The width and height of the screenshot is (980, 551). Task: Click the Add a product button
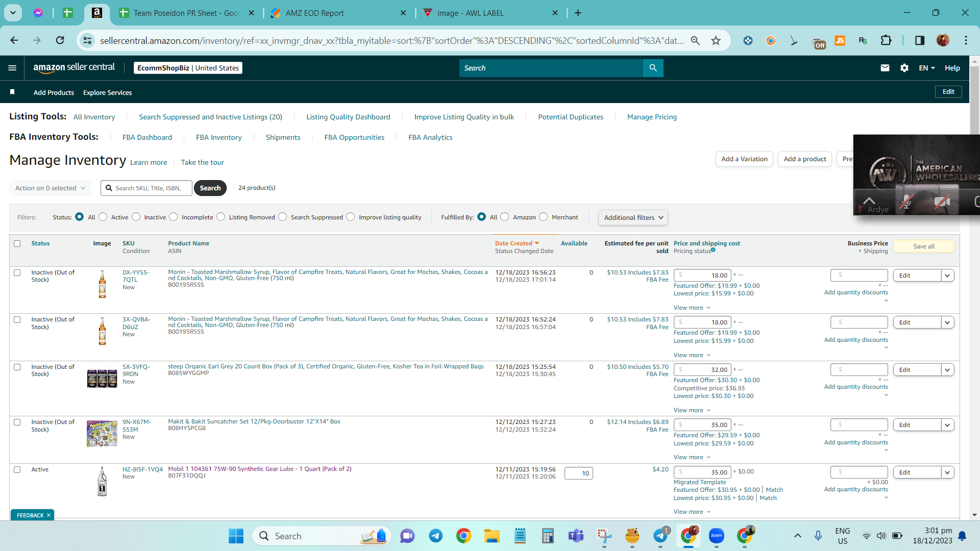[x=804, y=159]
